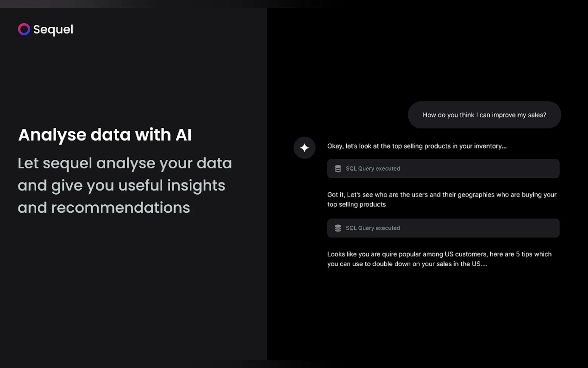
Task: Click first "SQL Query executed" label text
Action: click(x=373, y=168)
